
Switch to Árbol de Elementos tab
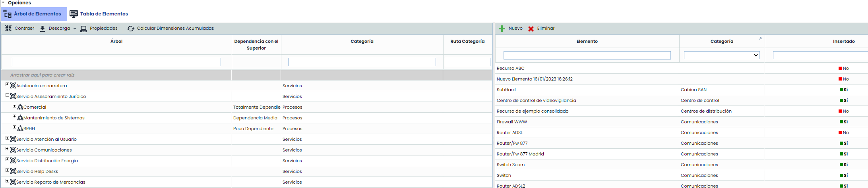pyautogui.click(x=33, y=14)
